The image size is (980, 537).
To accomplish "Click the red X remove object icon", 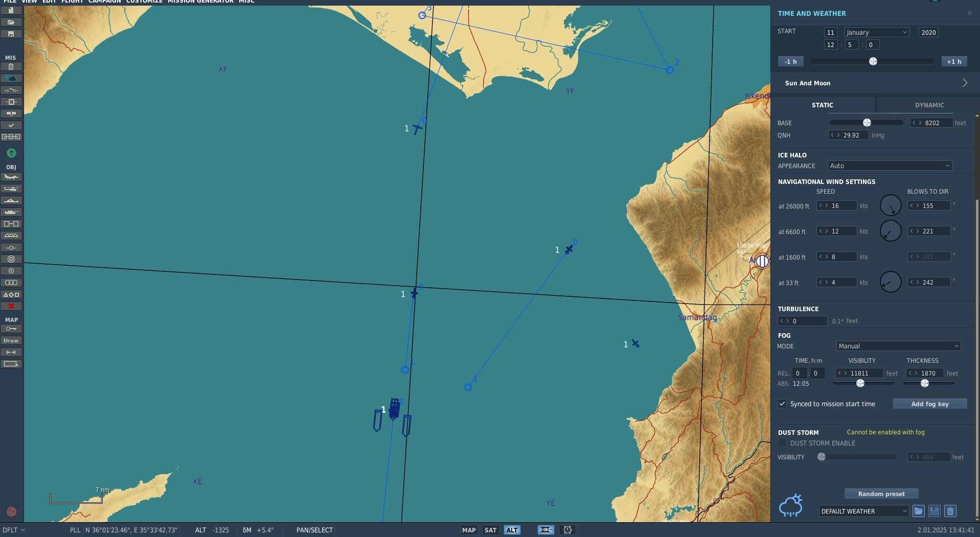I will point(11,306).
